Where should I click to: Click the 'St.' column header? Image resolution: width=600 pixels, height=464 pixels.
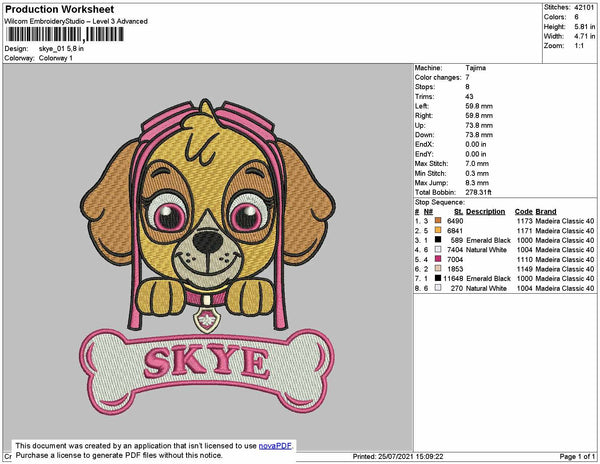point(458,212)
